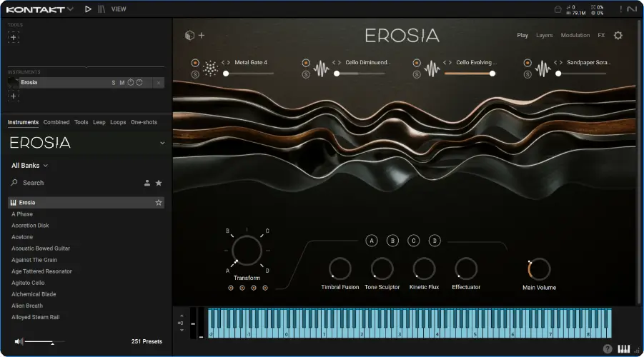This screenshot has height=357, width=644.
Task: Click the help question mark icon
Action: pyautogui.click(x=608, y=349)
